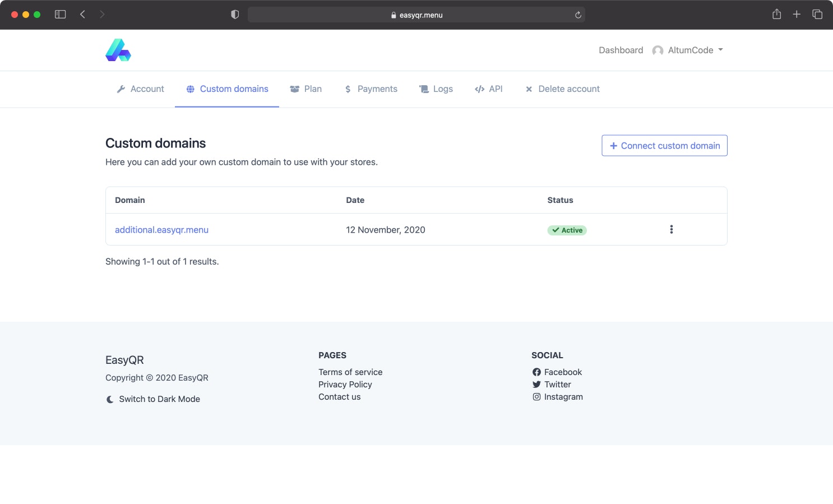Open additional.easyqr.menu domain link
Screen dimensions: 833x504
(161, 230)
